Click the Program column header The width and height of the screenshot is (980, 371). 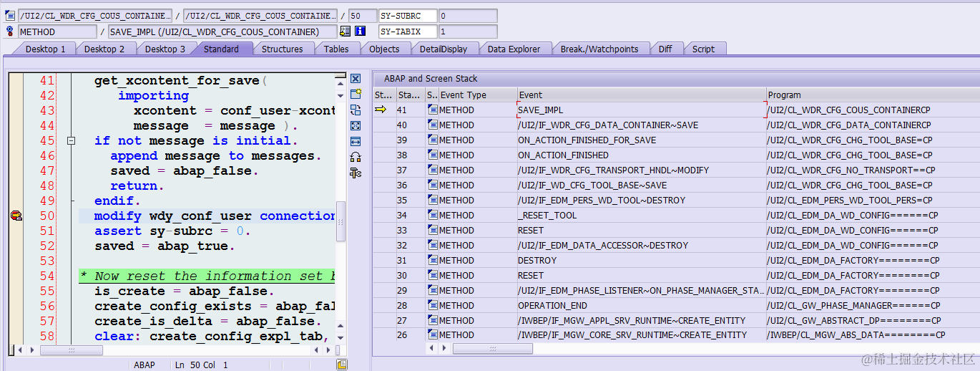[872, 95]
